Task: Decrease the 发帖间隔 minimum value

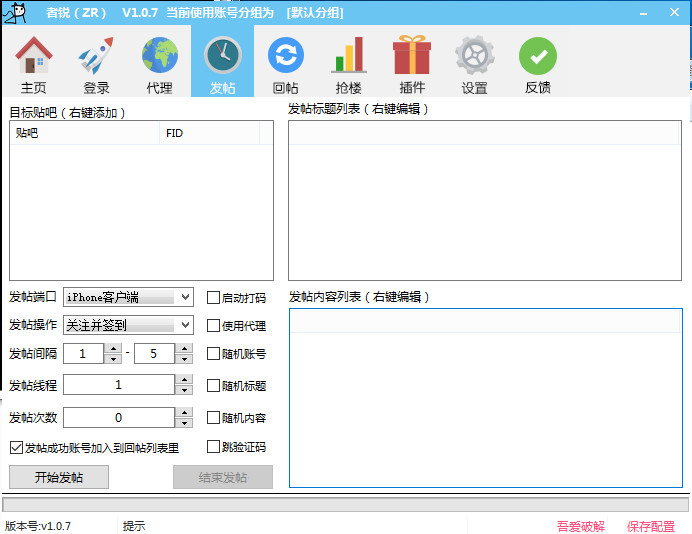Action: [113, 358]
